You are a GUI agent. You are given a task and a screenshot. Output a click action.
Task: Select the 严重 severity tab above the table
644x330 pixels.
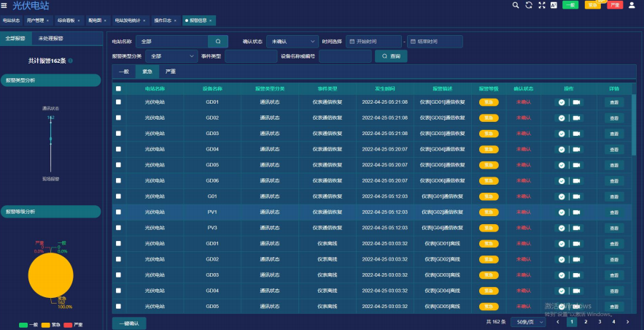click(x=171, y=72)
